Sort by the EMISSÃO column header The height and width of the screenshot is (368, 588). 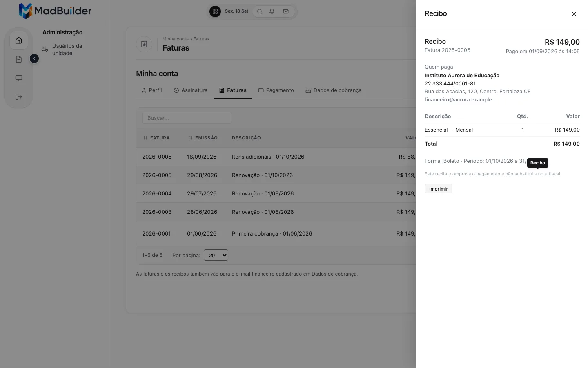coord(203,138)
